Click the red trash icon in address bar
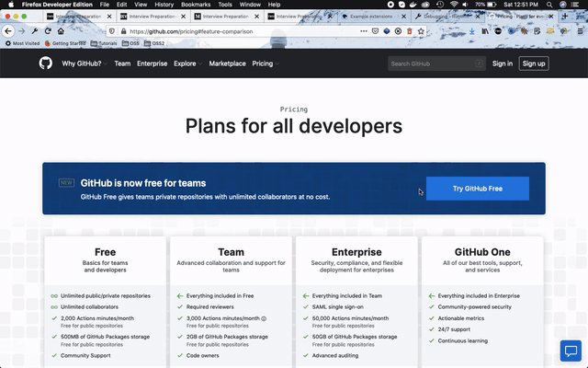The width and height of the screenshot is (588, 368). coord(410,31)
